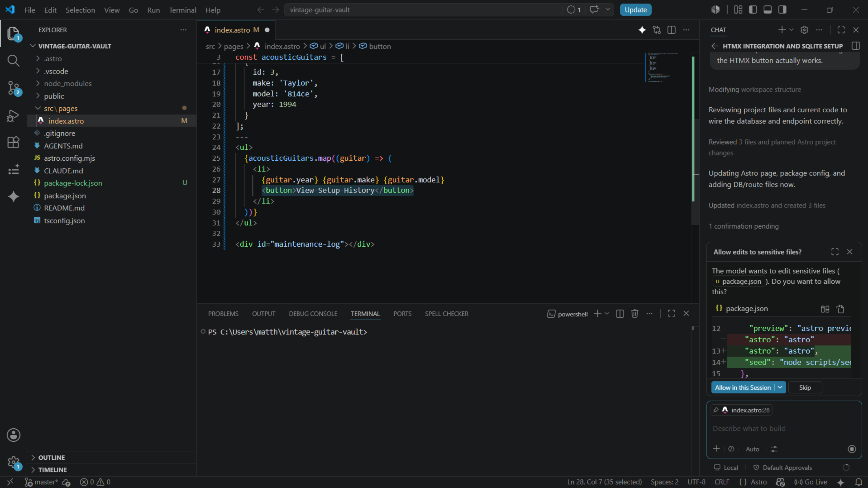868x488 pixels.
Task: Go back from HTMX Integration chat session
Action: point(715,46)
